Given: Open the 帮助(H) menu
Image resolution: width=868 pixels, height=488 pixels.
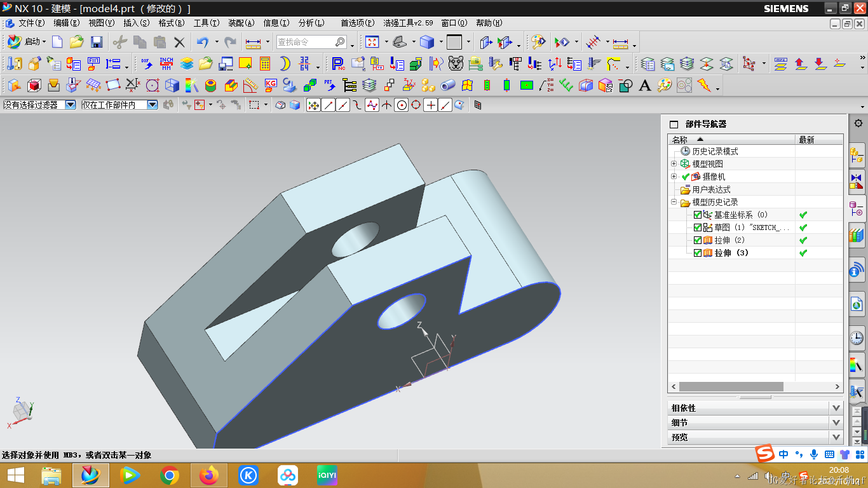Looking at the screenshot, I should (x=489, y=23).
